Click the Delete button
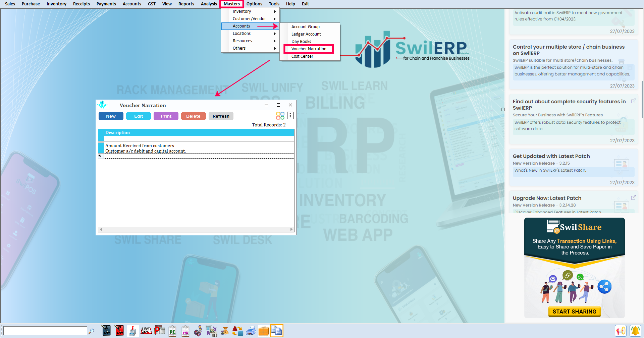 (x=194, y=116)
